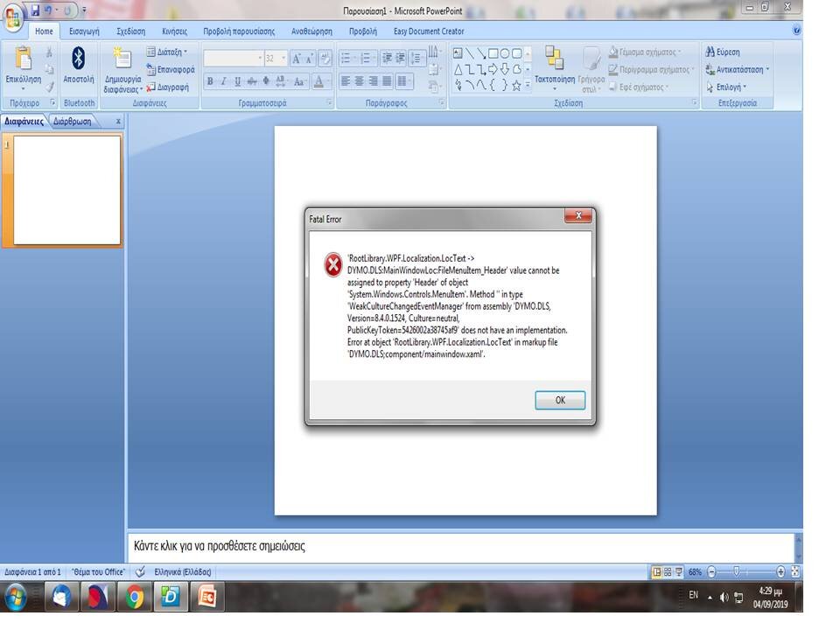This screenshot has height=630, width=840.
Task: Toggle Center text alignment
Action: click(x=359, y=81)
